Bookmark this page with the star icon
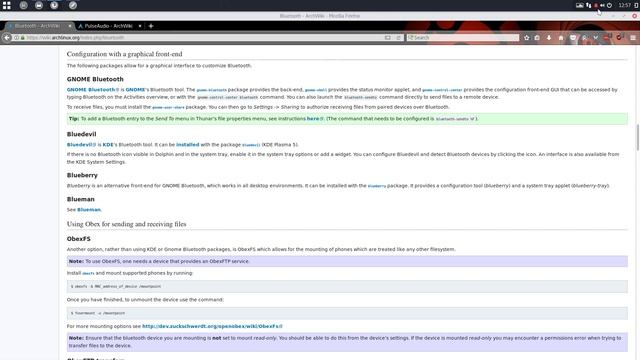This screenshot has height=360, width=640. 527,38
